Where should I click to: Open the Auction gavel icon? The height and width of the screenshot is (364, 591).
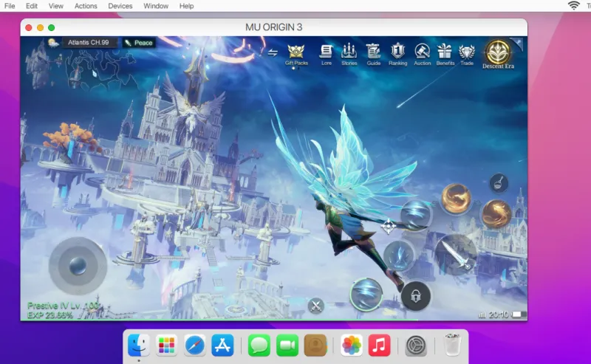click(422, 54)
